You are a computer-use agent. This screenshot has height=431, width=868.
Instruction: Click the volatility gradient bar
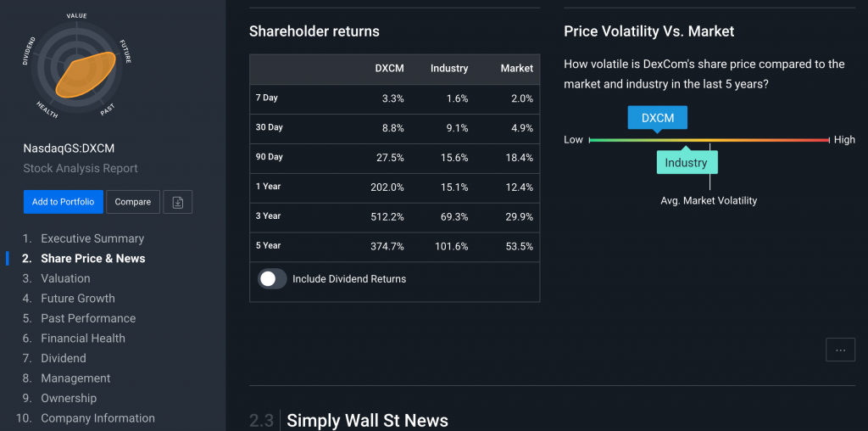click(763, 140)
